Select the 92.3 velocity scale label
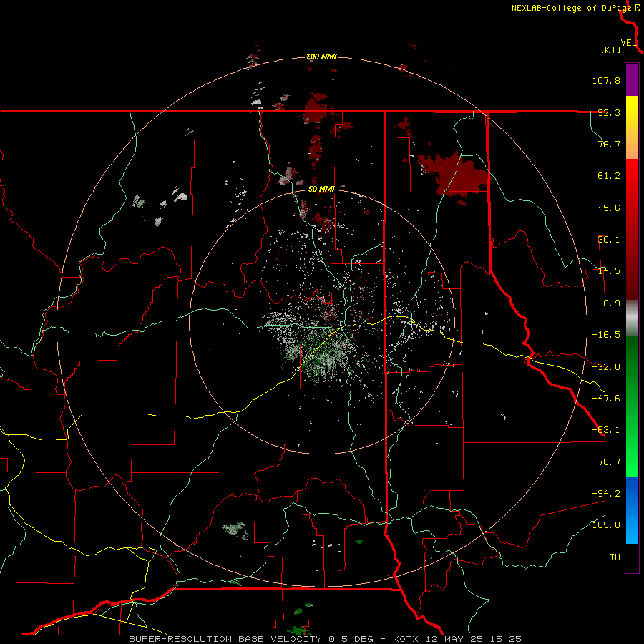 pos(609,112)
